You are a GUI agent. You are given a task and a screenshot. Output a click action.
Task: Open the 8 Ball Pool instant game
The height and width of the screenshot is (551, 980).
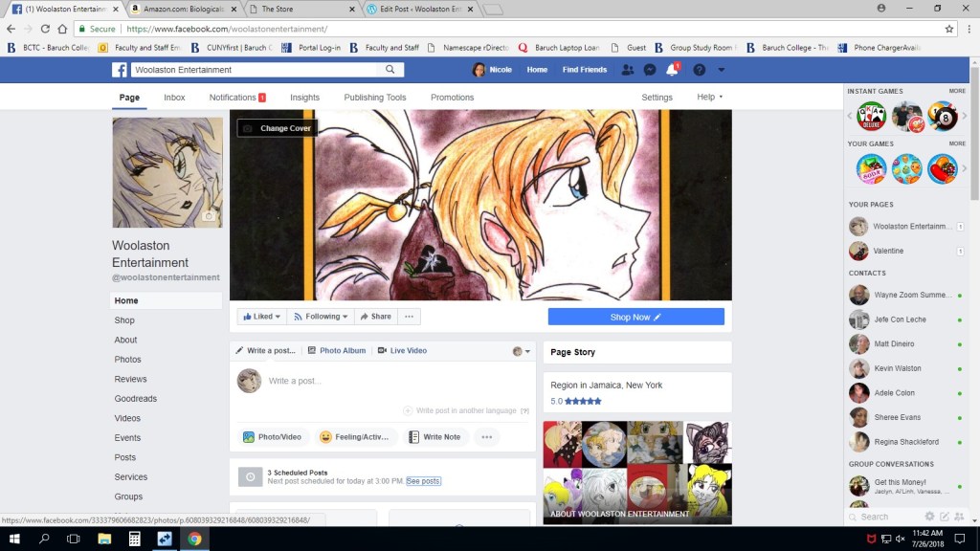(x=943, y=116)
